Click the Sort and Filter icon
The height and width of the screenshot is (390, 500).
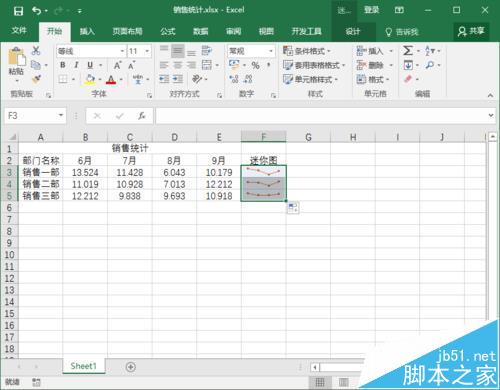(x=430, y=51)
